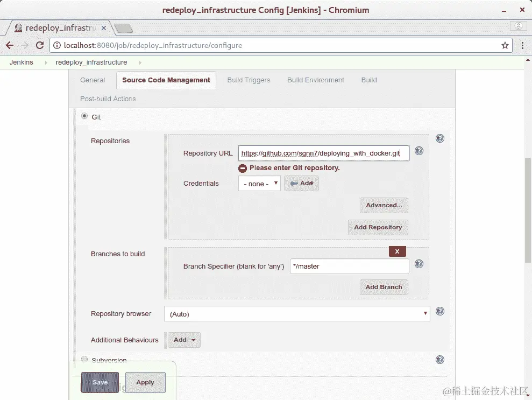Click the Jenkins favicon on the tab
This screenshot has width=532, height=400.
[18, 28]
